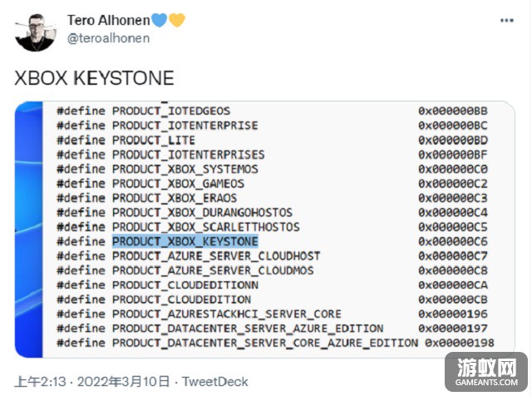Viewport: 532px width, 396px height.
Task: Click the PRODUCT_IOTEDGEOS define line
Action: pyautogui.click(x=272, y=111)
